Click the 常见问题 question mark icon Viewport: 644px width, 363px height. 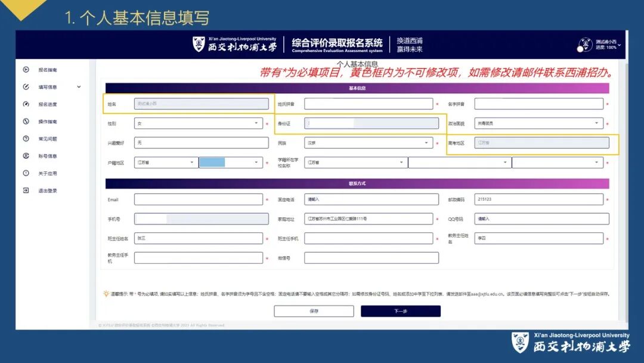25,139
